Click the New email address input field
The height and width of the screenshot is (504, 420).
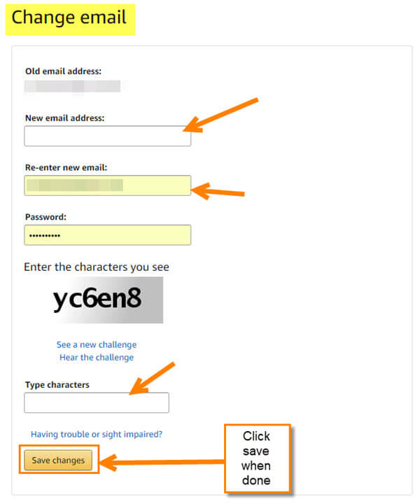pyautogui.click(x=107, y=136)
